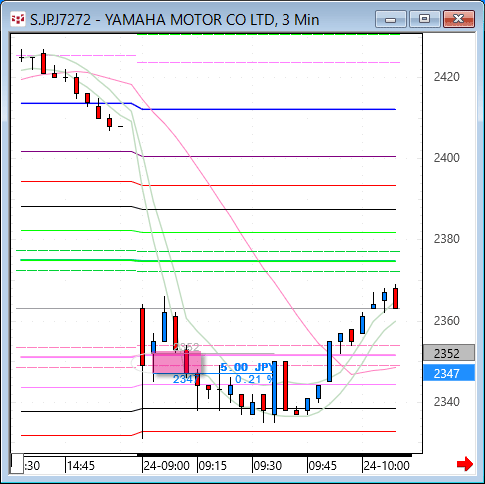485x484 pixels.
Task: Click the blue 2347 price marker
Action: [x=449, y=373]
